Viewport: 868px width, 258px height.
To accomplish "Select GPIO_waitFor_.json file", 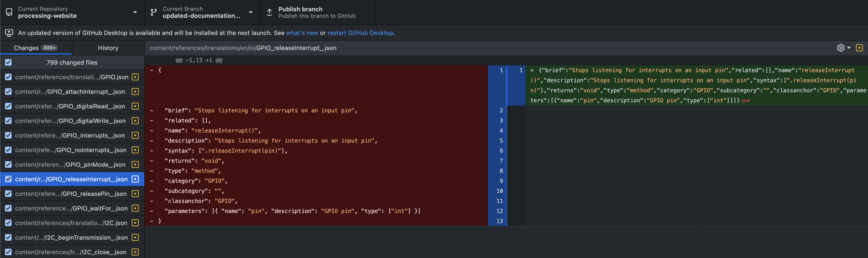I will tap(72, 208).
